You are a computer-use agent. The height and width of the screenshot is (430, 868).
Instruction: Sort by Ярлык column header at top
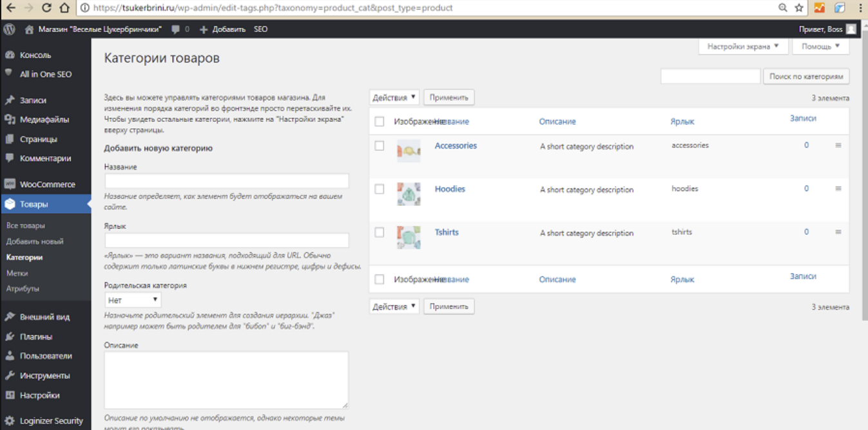pos(682,122)
